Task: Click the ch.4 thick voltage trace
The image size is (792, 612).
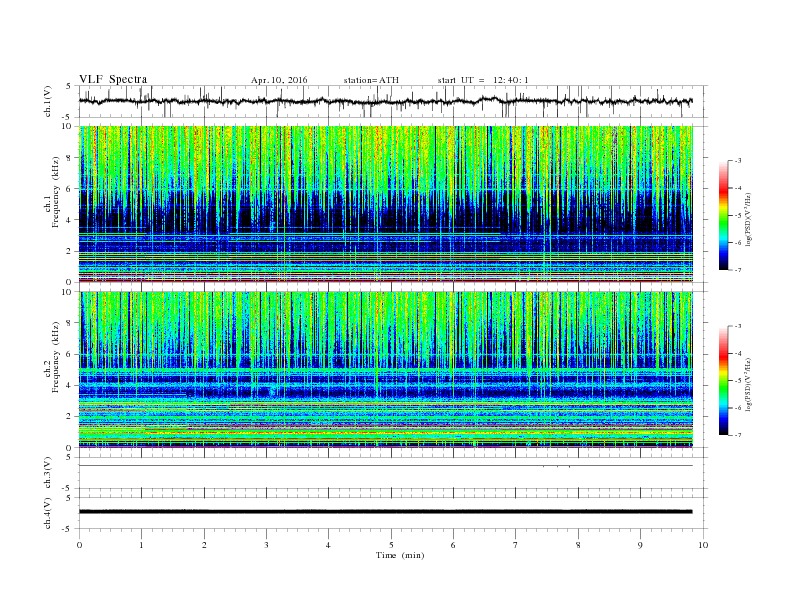Action: point(385,512)
